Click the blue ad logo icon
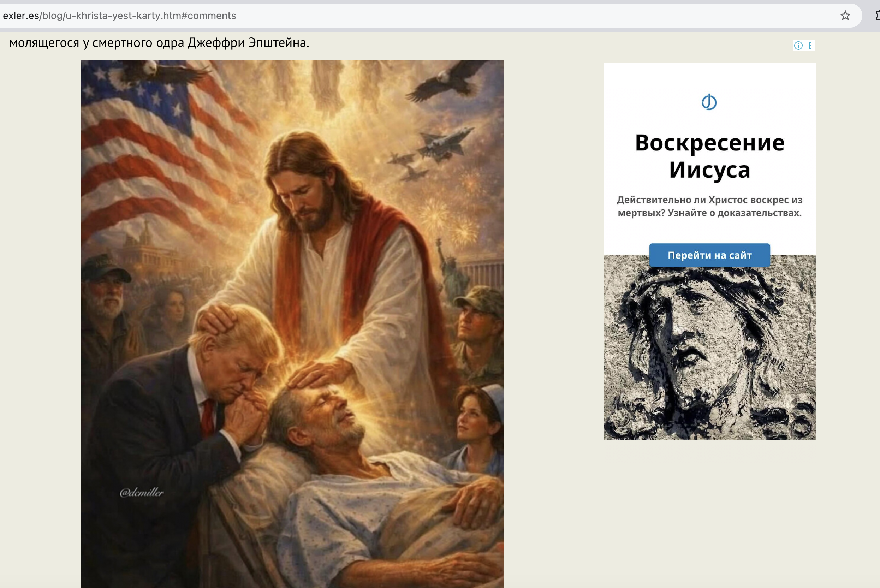880x588 pixels. click(709, 102)
